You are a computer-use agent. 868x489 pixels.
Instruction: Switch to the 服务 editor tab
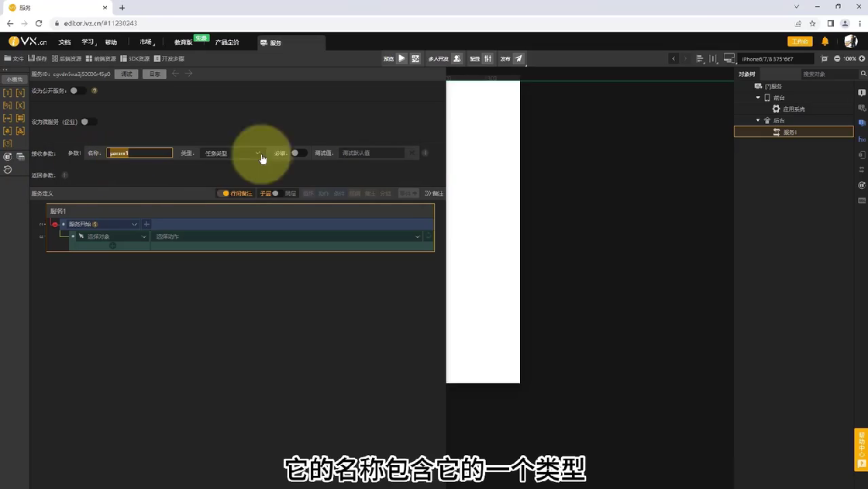coord(291,43)
